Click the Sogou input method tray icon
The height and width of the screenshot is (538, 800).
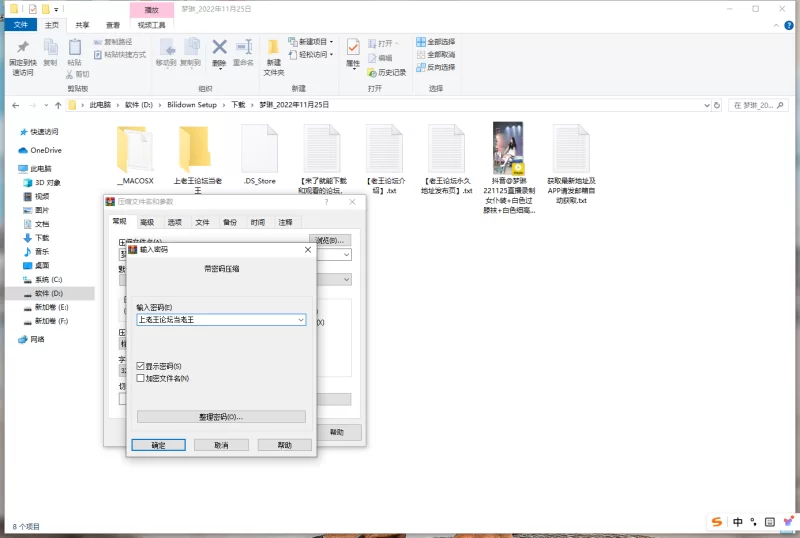717,522
